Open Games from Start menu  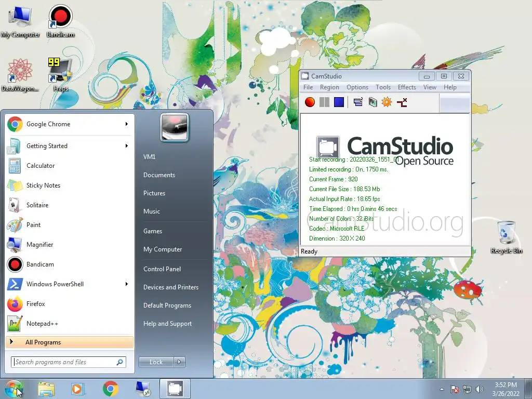153,231
